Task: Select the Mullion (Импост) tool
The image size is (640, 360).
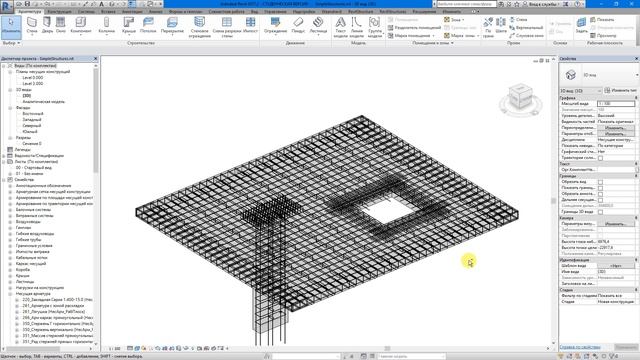Action: (250, 25)
